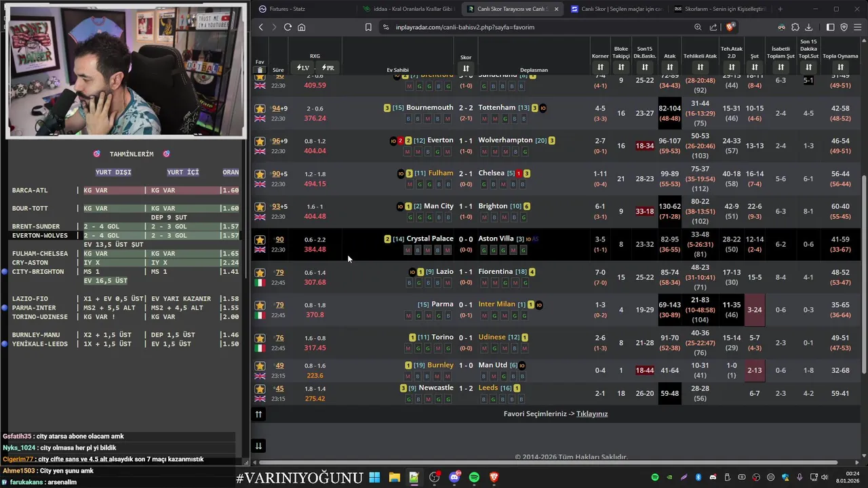Open the browser extensions puzzle icon
Screen dimensions: 868x488
795,27
